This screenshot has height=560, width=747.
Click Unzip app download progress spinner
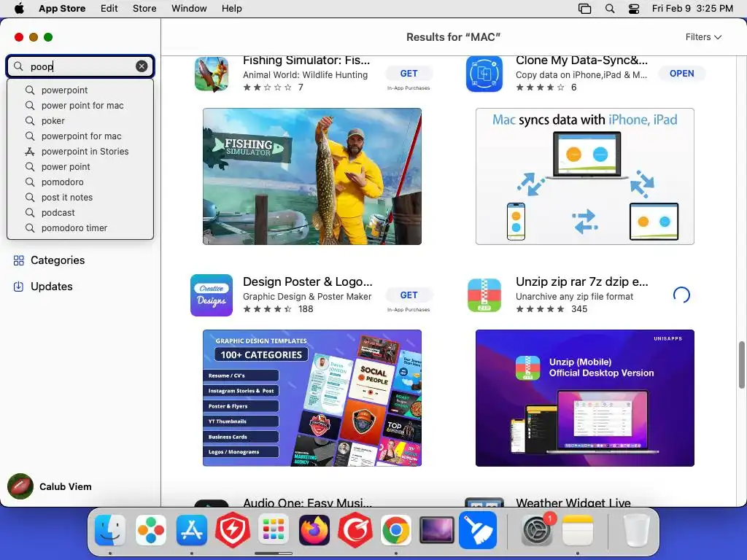coord(682,295)
